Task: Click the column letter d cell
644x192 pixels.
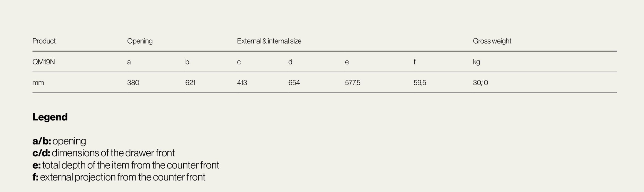Action: click(x=290, y=62)
